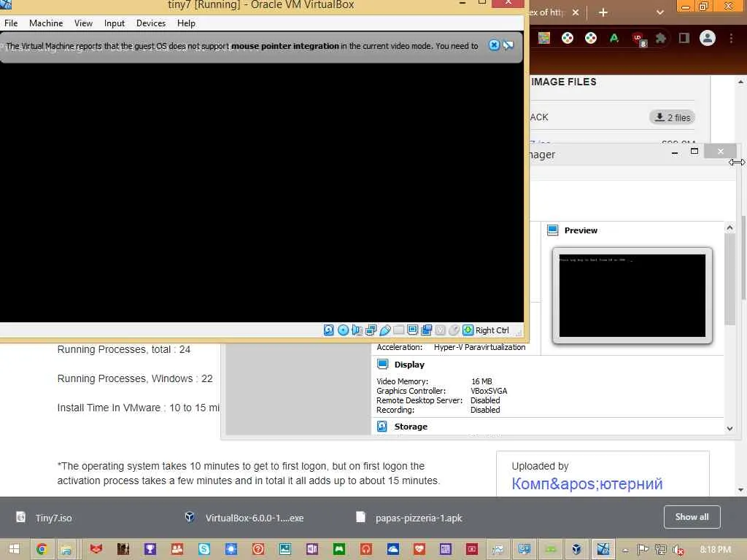Click the Action Center flag tray icon

click(x=643, y=549)
